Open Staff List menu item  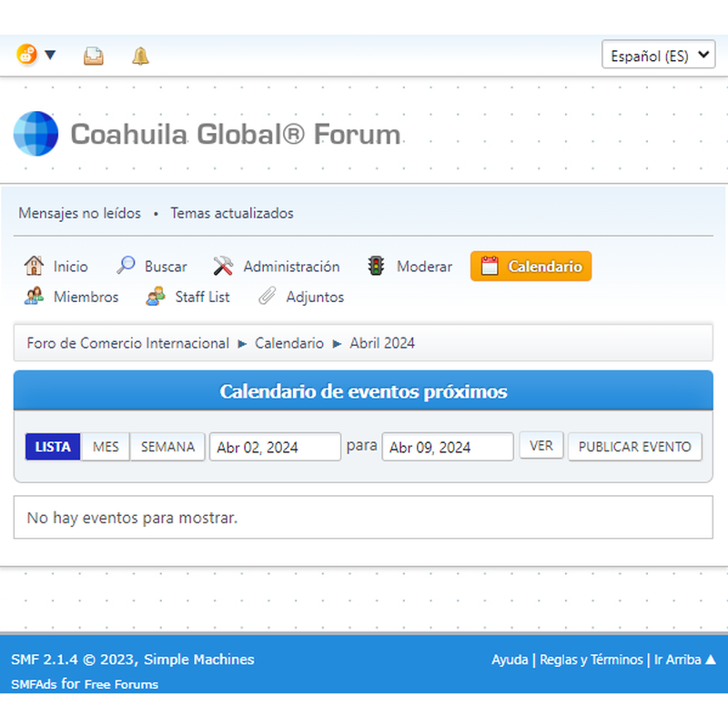[202, 298]
